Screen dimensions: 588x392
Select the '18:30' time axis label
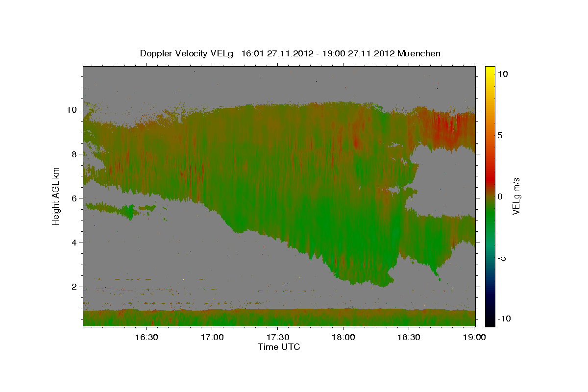(x=409, y=337)
